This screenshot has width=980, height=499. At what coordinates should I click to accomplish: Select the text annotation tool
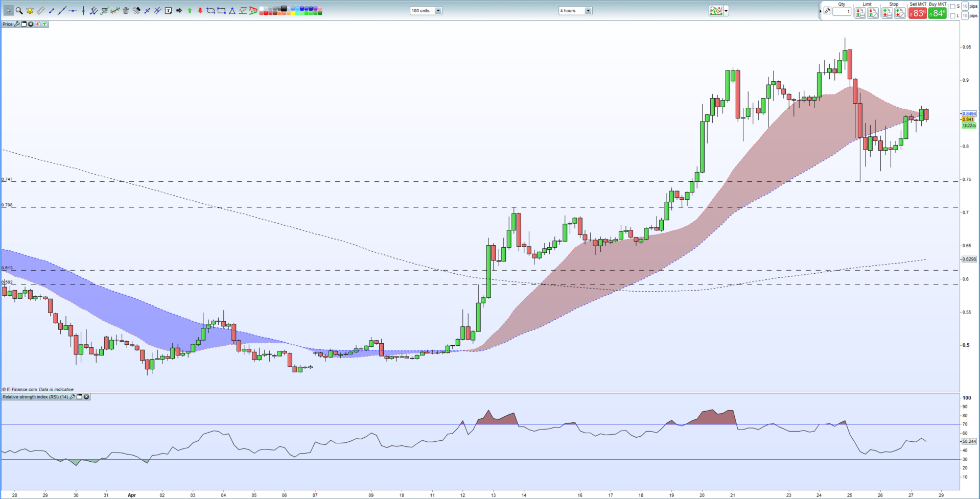[168, 11]
